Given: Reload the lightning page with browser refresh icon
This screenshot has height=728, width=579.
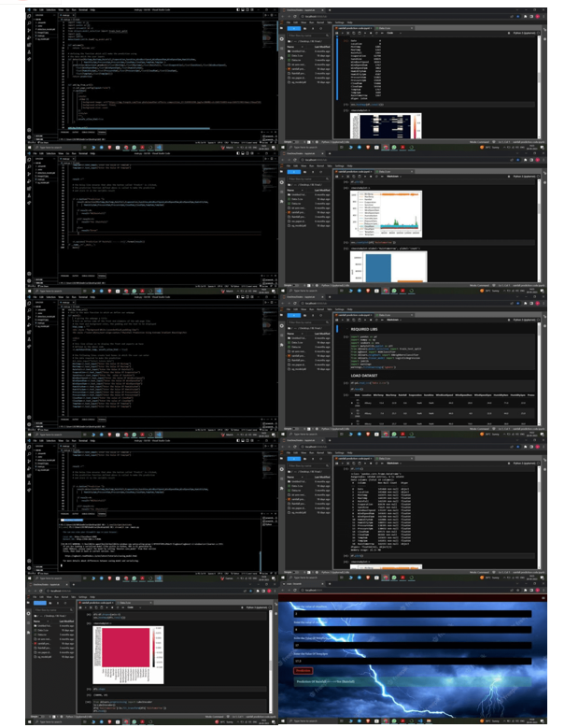Looking at the screenshot, I should pyautogui.click(x=294, y=590).
